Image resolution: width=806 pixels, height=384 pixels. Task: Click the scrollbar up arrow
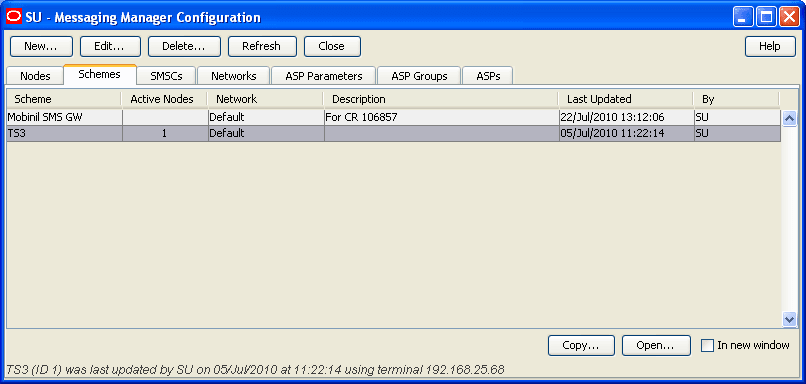pyautogui.click(x=789, y=119)
